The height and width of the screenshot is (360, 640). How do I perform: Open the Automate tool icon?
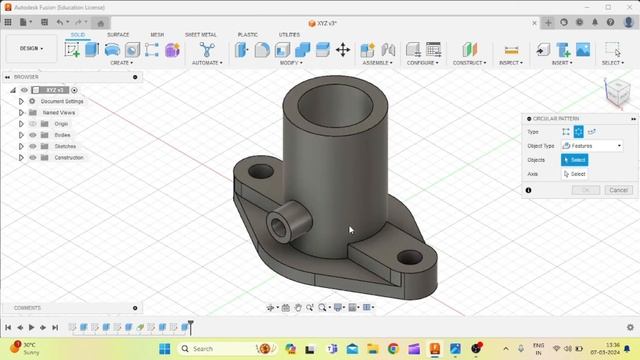coord(207,50)
